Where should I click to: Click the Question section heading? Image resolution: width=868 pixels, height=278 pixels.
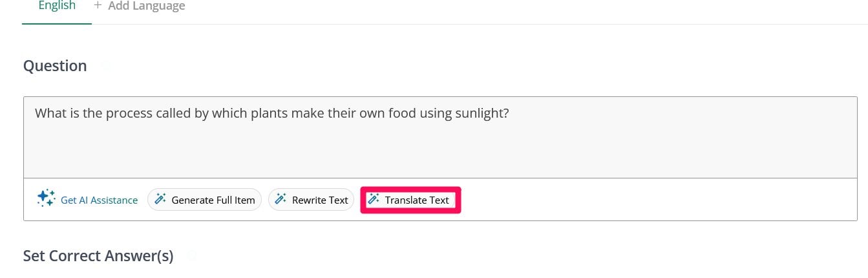tap(55, 66)
